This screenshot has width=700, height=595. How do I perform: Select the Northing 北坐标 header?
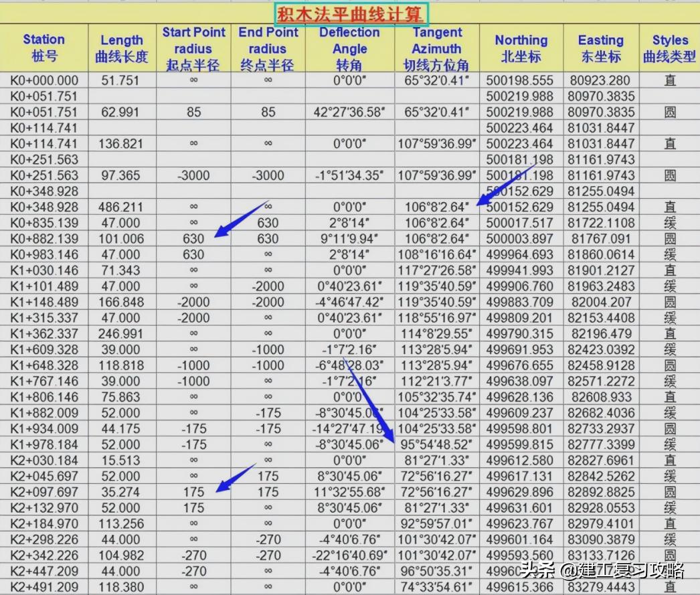pos(521,48)
